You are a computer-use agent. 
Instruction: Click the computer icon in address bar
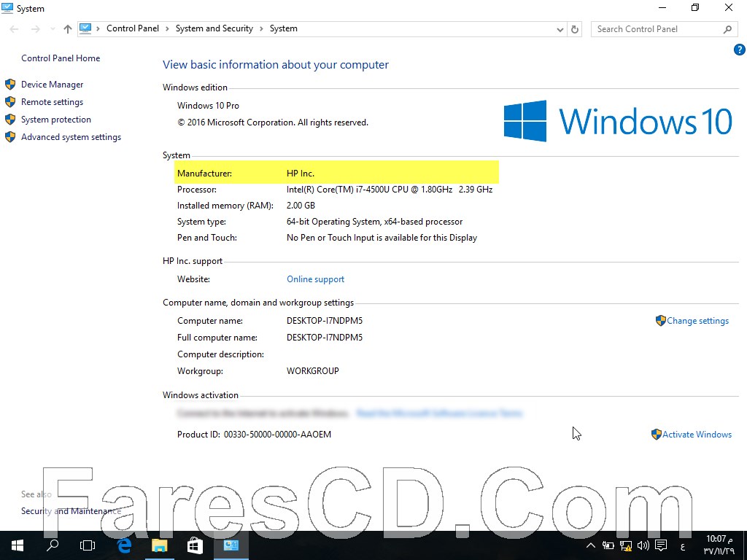pos(85,28)
